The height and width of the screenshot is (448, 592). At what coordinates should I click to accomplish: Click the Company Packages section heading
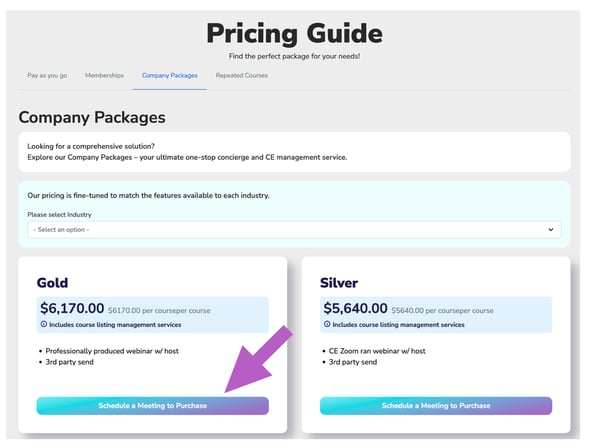coord(92,117)
